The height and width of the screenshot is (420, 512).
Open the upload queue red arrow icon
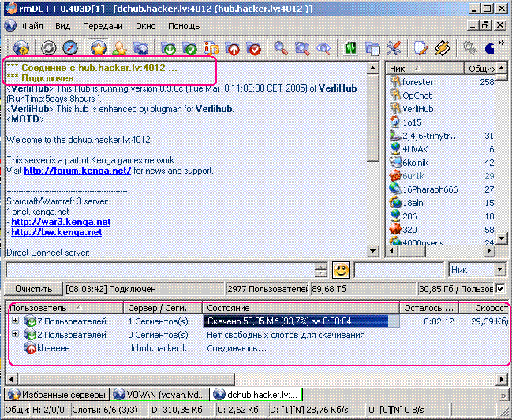[x=233, y=48]
